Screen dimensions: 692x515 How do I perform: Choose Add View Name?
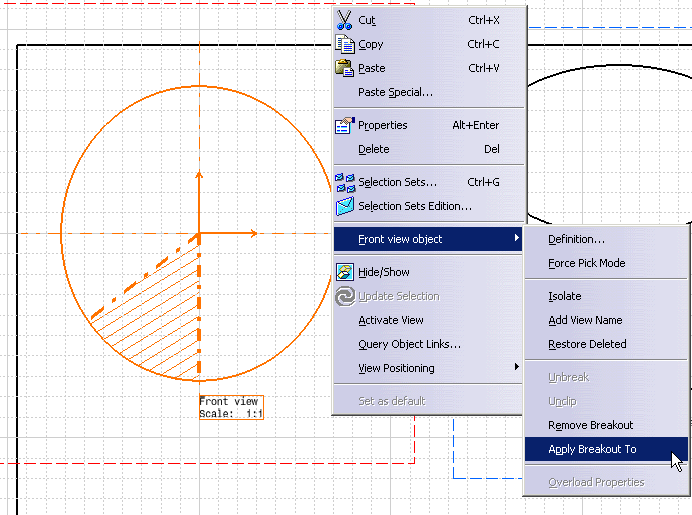tap(606, 320)
